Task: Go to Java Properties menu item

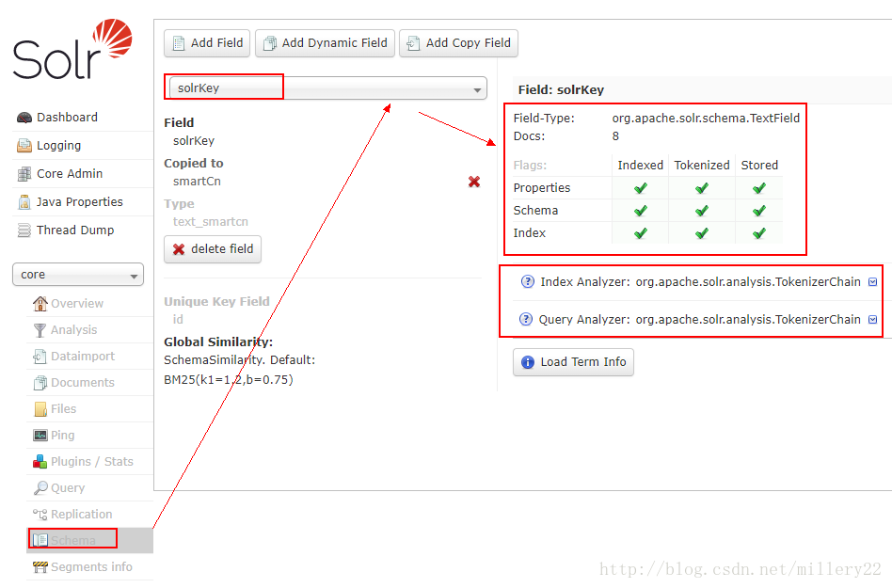Action: (80, 202)
